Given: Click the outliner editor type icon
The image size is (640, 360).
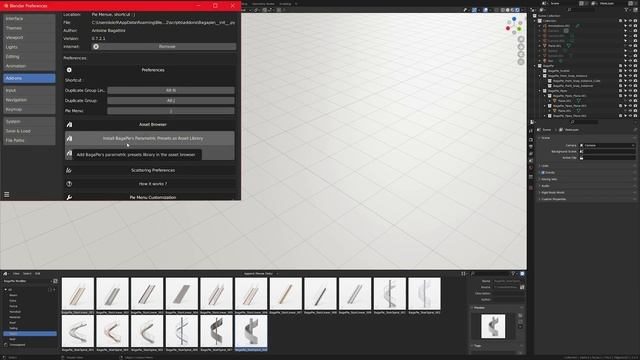Looking at the screenshot, I should tap(533, 10).
